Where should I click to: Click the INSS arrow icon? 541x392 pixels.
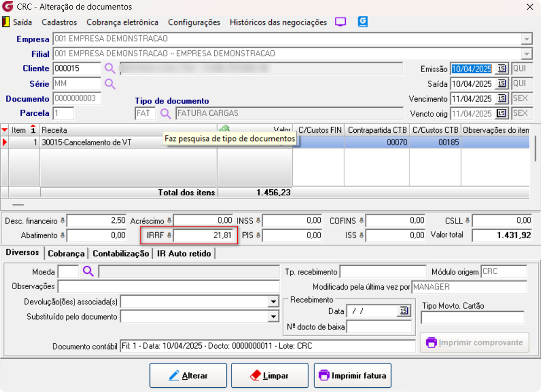point(258,221)
